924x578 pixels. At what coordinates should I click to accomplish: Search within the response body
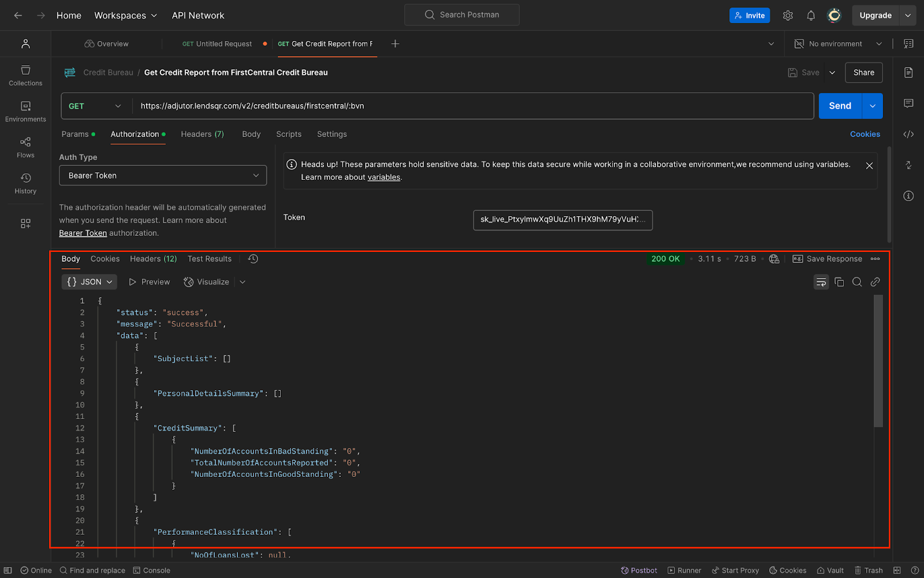click(x=857, y=282)
